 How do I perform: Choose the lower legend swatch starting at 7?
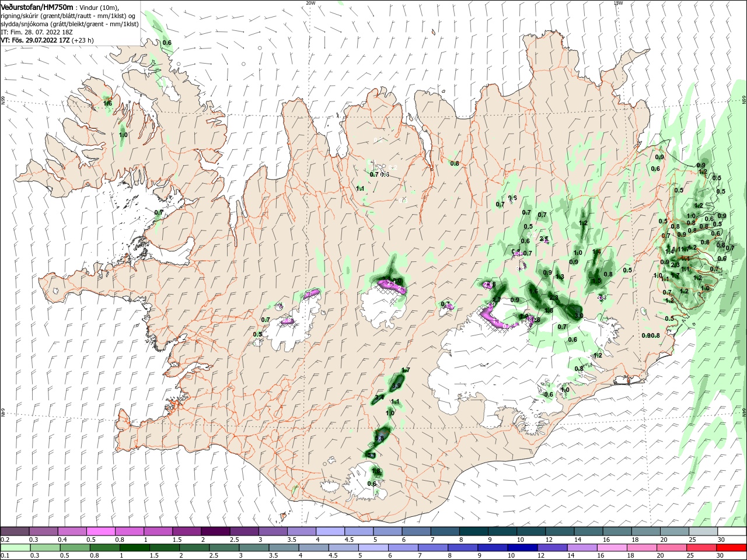click(432, 548)
